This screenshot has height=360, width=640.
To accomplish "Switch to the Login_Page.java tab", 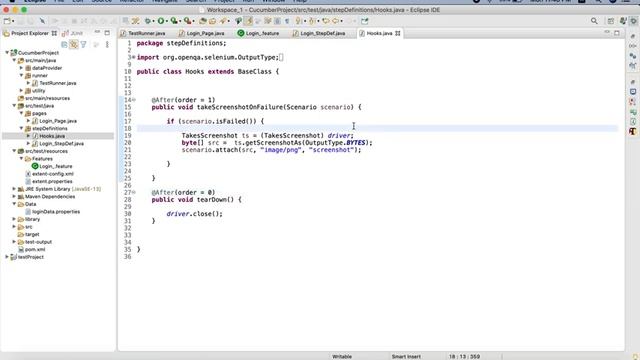I will (x=202, y=33).
